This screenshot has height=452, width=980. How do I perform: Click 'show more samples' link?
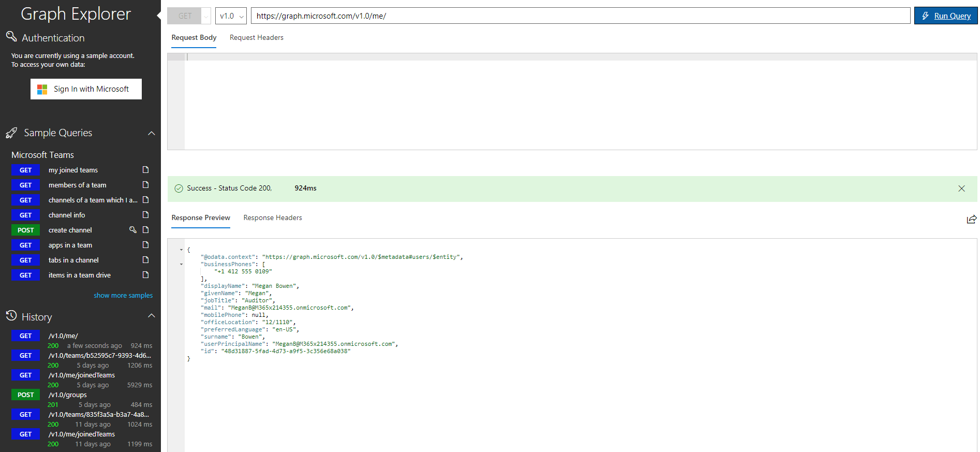[x=123, y=296]
